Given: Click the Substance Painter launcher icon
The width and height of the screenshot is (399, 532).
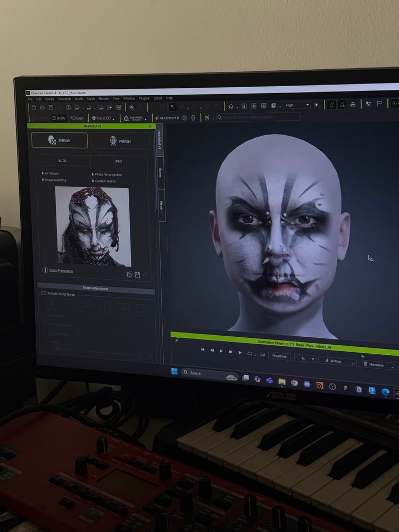Looking at the screenshot, I should (135, 118).
